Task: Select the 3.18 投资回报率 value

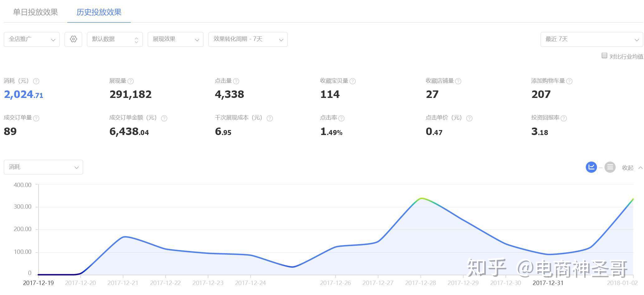Action: tap(540, 132)
